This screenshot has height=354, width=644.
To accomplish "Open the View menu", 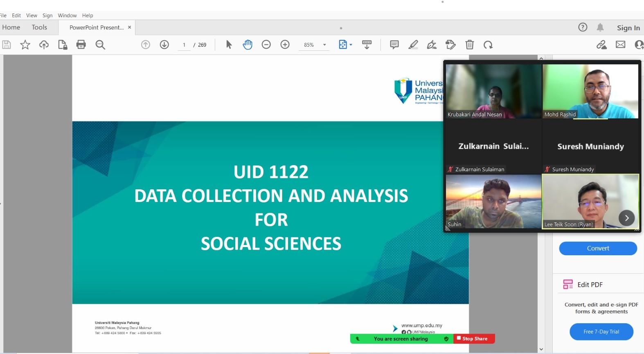I will point(32,16).
